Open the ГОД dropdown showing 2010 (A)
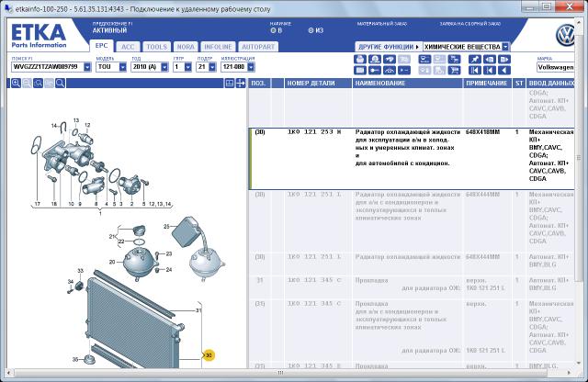This screenshot has width=588, height=382. click(164, 67)
